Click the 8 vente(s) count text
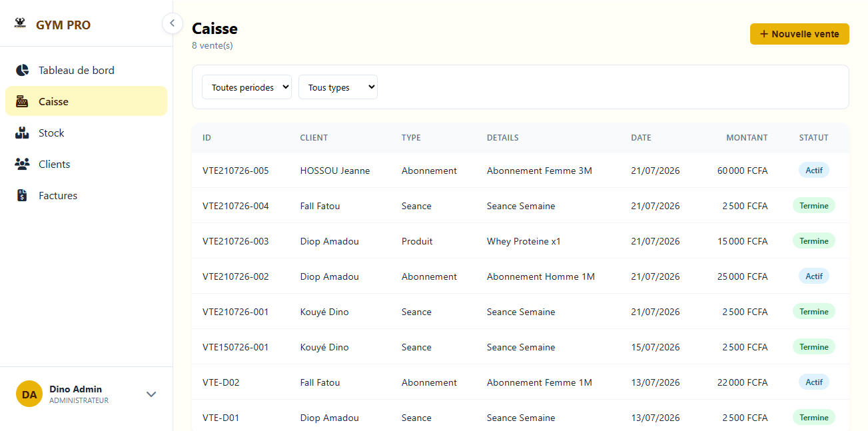The width and height of the screenshot is (868, 431). pyautogui.click(x=213, y=45)
